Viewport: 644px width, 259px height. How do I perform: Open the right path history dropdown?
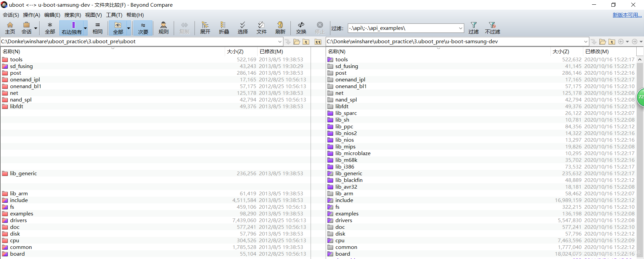[x=586, y=42]
